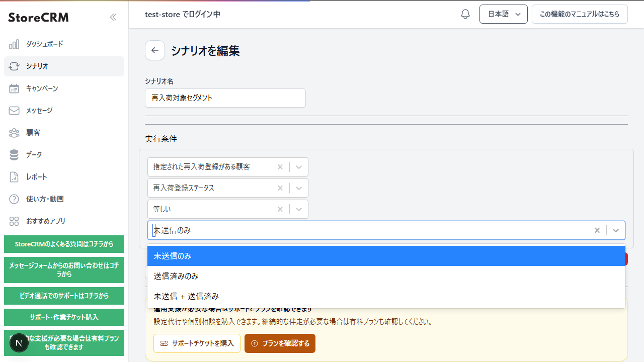The image size is (644, 362).
Task: Open 顧客 in the sidebar
Action: coord(64,133)
